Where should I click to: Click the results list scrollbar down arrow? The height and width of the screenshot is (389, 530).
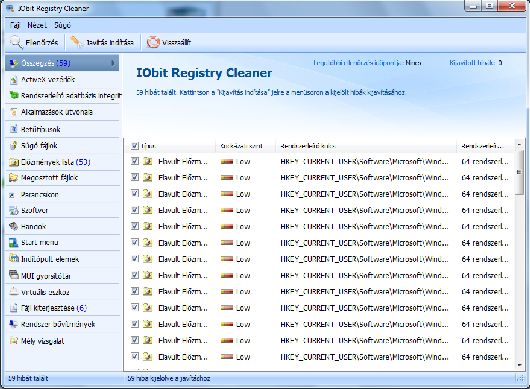point(519,365)
